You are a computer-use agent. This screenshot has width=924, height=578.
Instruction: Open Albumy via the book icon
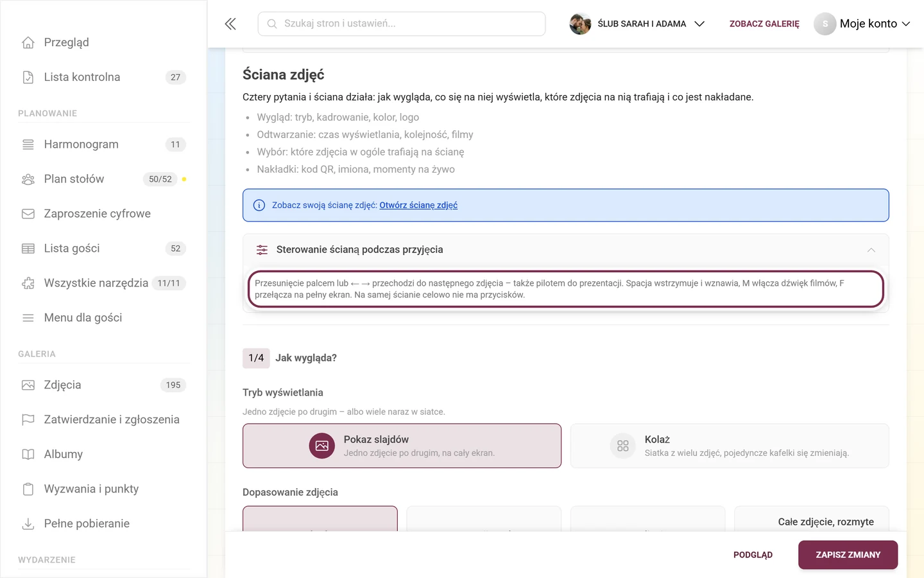coord(28,454)
